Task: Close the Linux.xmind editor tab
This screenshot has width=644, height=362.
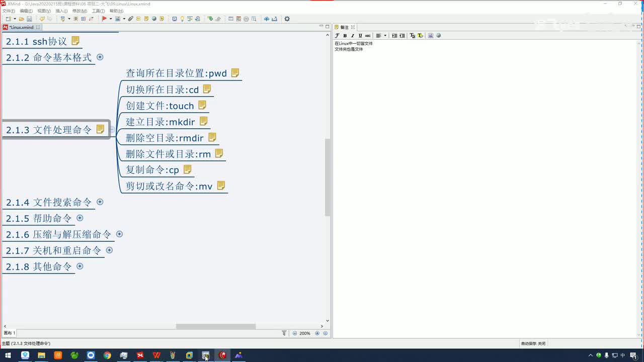Action: 38,27
